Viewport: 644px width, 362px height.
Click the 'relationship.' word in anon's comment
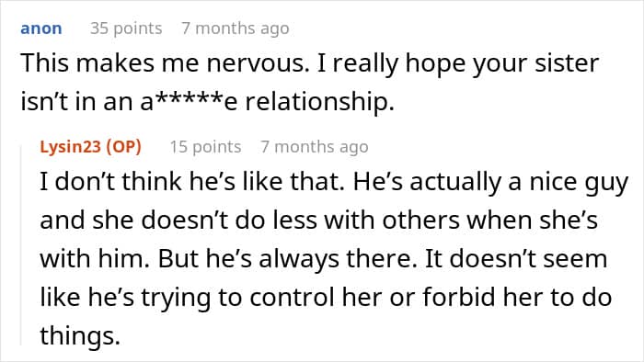319,102
